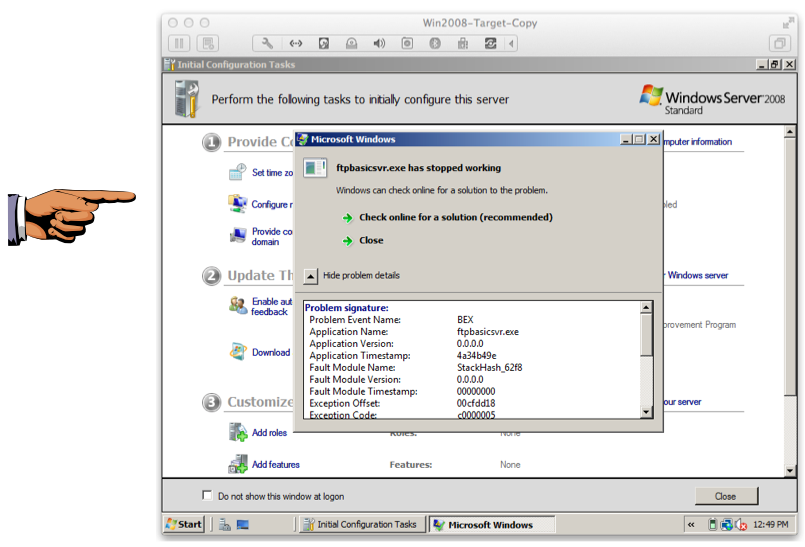This screenshot has width=805, height=547.
Task: Click the green arrow next to Close
Action: tap(348, 241)
